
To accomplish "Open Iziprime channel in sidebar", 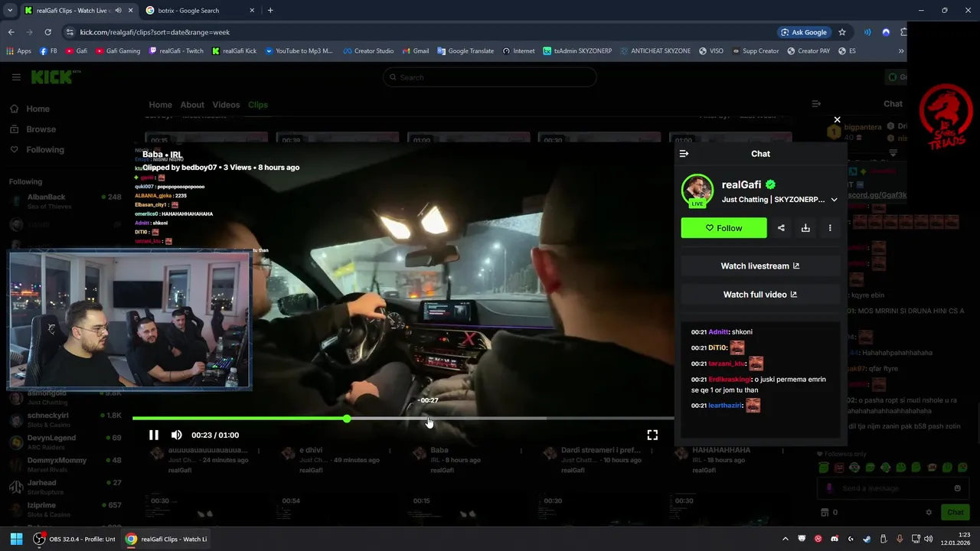I will point(65,509).
